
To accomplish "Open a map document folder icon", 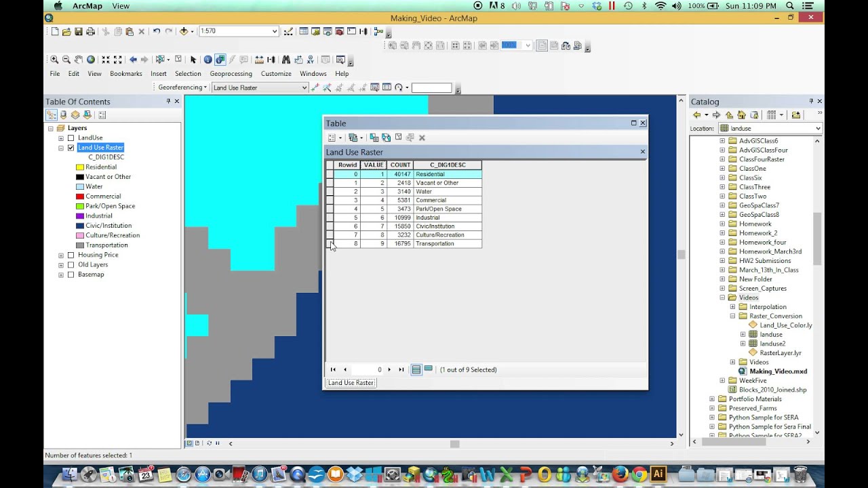I will tap(66, 31).
